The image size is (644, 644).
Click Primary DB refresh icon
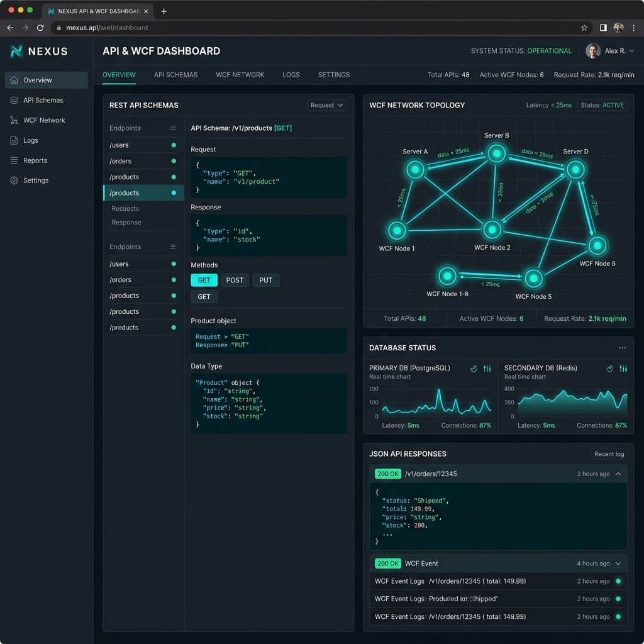(x=474, y=369)
